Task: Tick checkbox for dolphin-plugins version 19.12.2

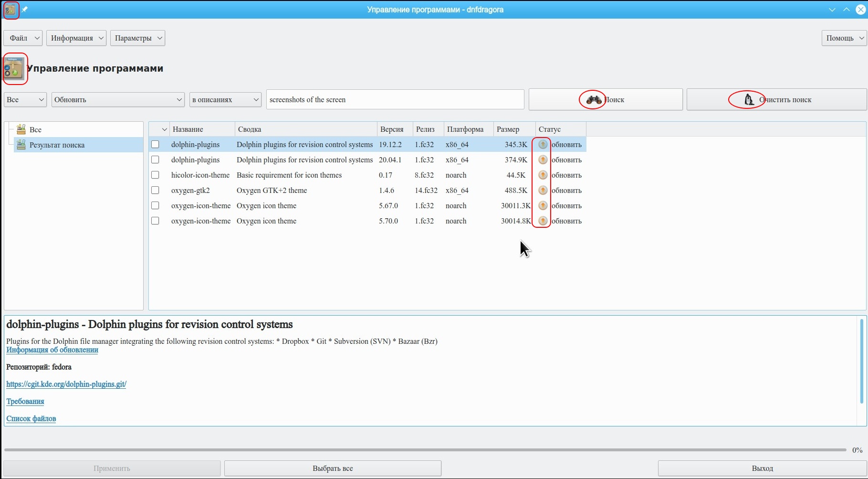Action: pyautogui.click(x=155, y=144)
